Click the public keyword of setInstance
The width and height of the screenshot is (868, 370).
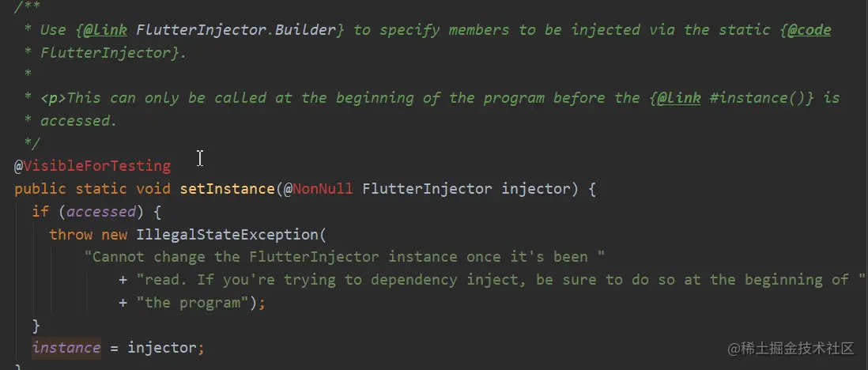pos(40,189)
